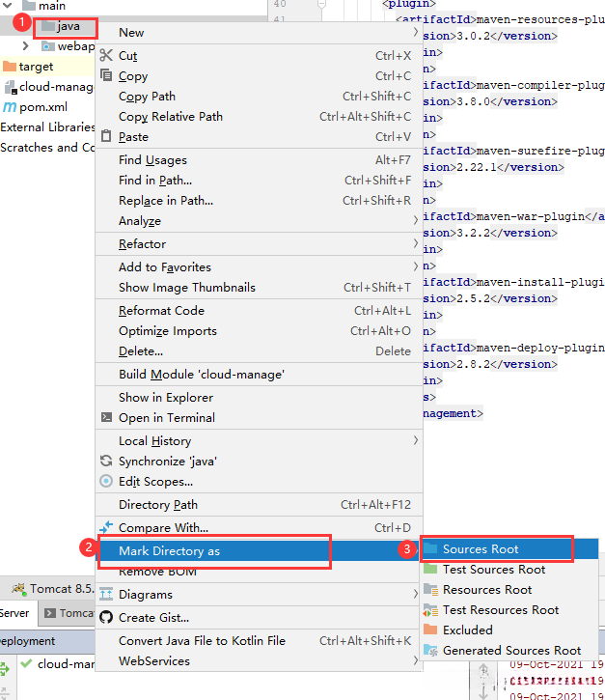Click the Tomcat tab terminal icon
Screen dimensions: 605x700
[x=50, y=613]
